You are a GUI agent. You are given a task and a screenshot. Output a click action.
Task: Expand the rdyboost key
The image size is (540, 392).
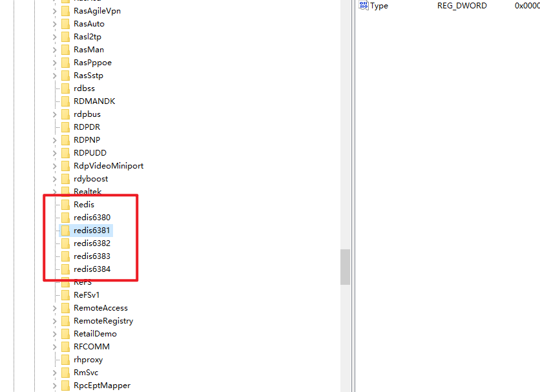54,179
